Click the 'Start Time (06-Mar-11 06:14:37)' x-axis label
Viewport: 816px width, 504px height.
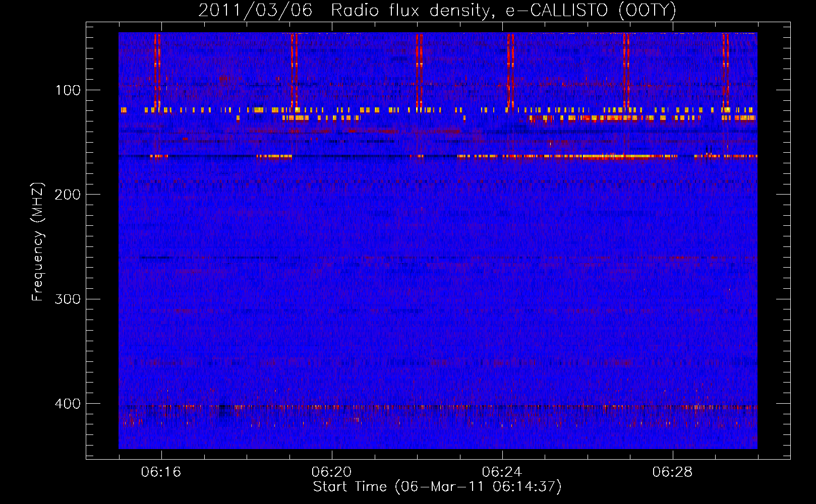[437, 487]
